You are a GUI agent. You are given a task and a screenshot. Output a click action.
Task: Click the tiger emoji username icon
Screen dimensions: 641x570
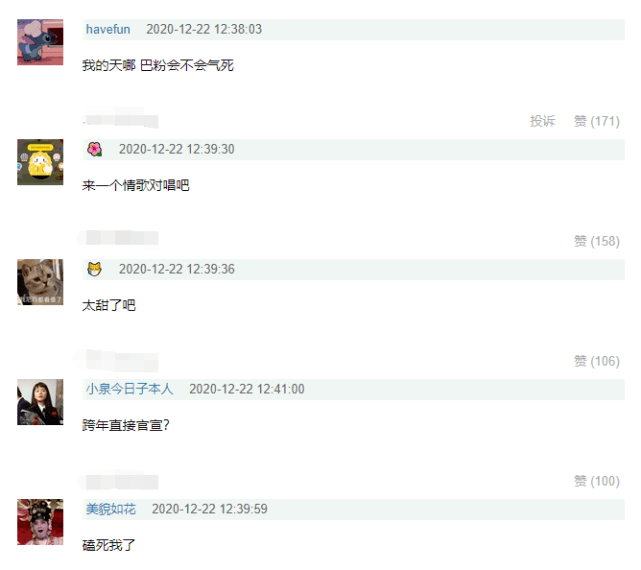(94, 269)
